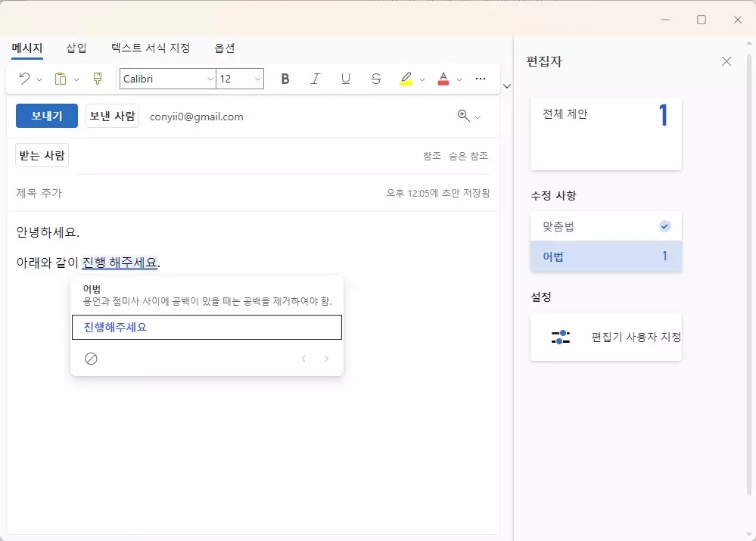Viewport: 756px width, 541px height.
Task: Open the Calibri font family dropdown
Action: 166,78
